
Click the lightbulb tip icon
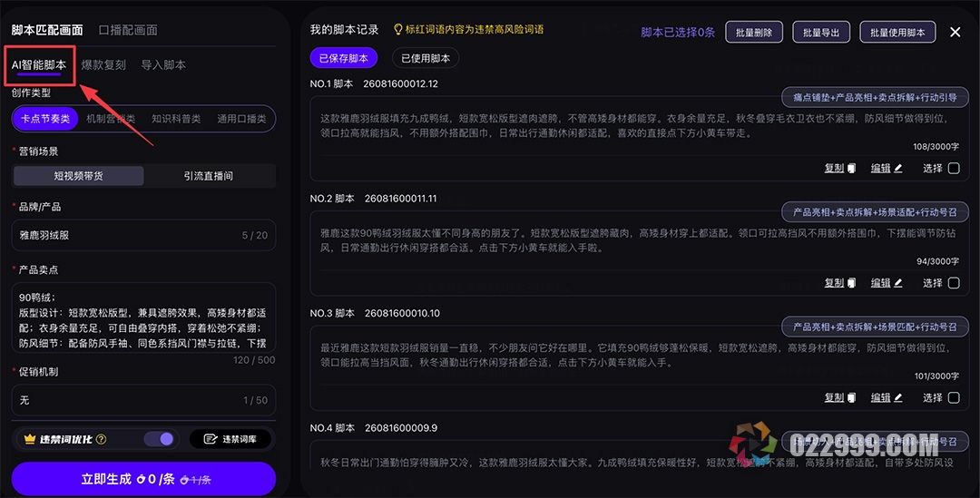click(x=397, y=29)
